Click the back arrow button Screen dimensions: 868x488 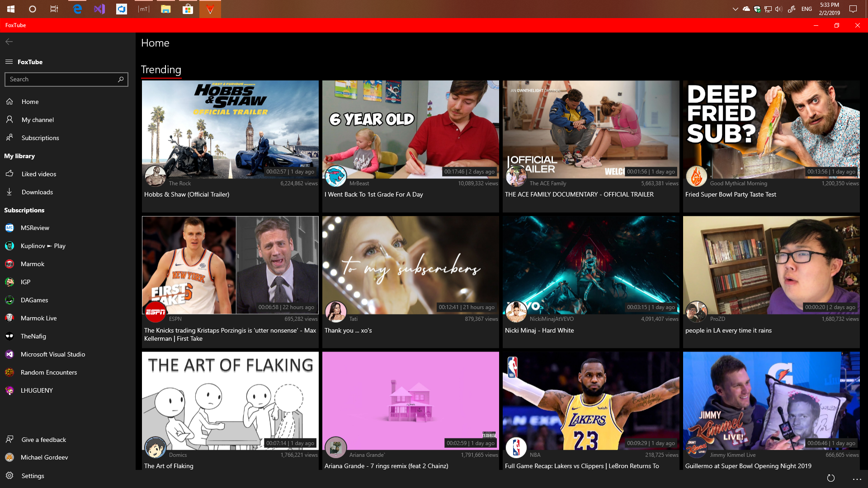(9, 42)
